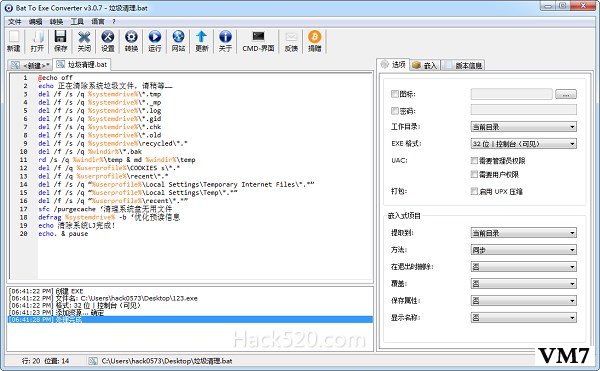This screenshot has width=600, height=371.
Task: Click the ... browse button for icon
Action: [x=566, y=94]
